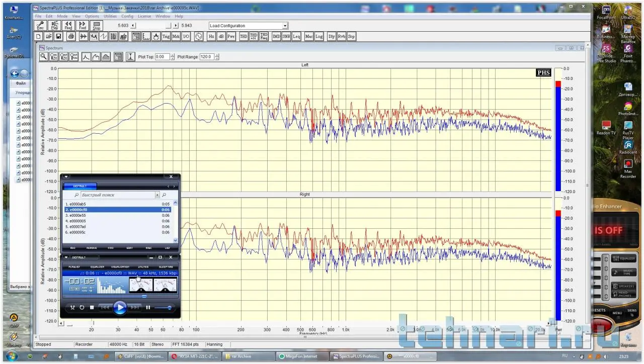The image size is (644, 364).
Task: Open the AIMP main window menu arrow
Action: click(66, 257)
